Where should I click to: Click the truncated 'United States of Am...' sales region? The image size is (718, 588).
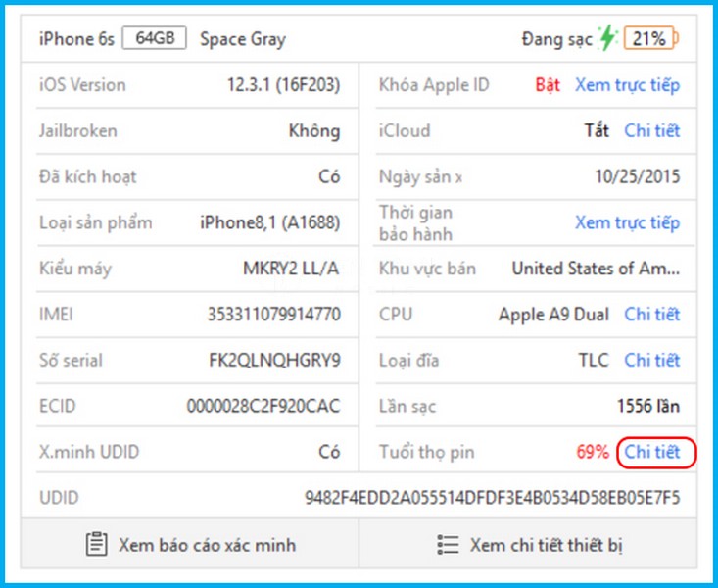(x=595, y=269)
